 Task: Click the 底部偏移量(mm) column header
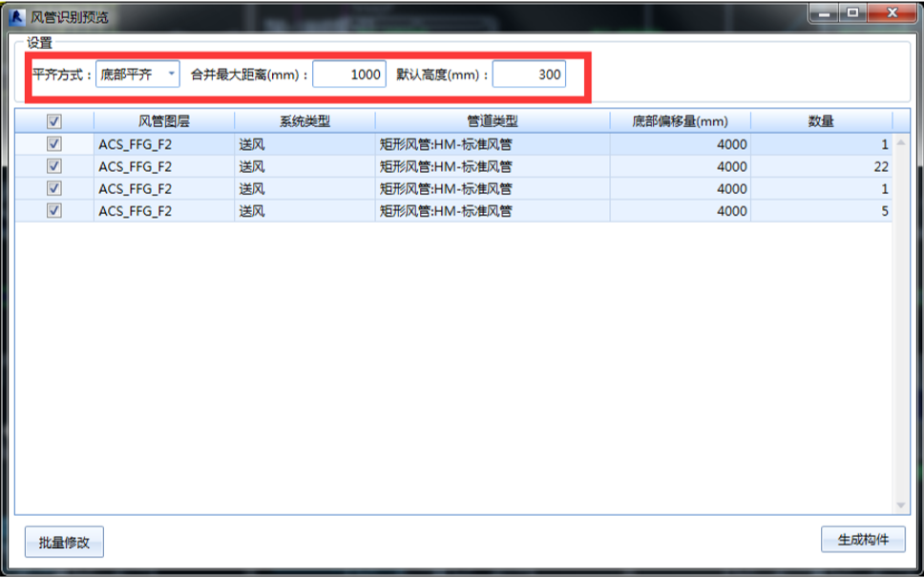(x=681, y=121)
